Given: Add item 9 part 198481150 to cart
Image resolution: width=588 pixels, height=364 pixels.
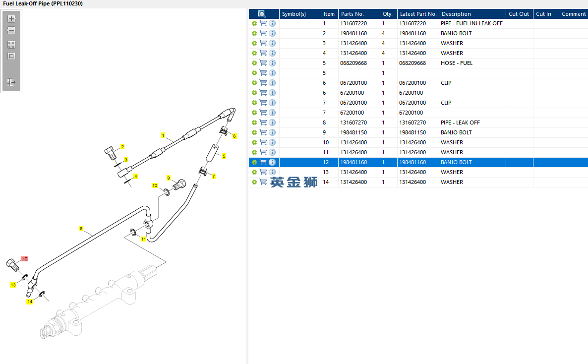Looking at the screenshot, I should point(263,132).
